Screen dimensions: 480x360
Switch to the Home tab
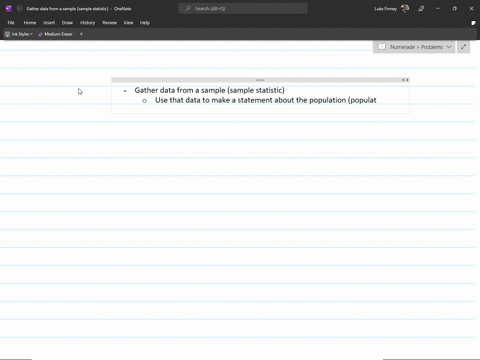[30, 23]
